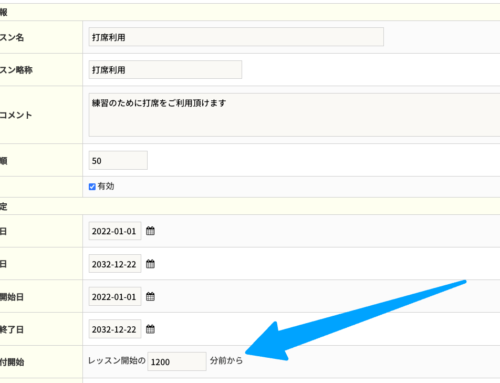The image size is (500, 383).
Task: Click the first 2022-01-01 date field
Action: pos(115,231)
